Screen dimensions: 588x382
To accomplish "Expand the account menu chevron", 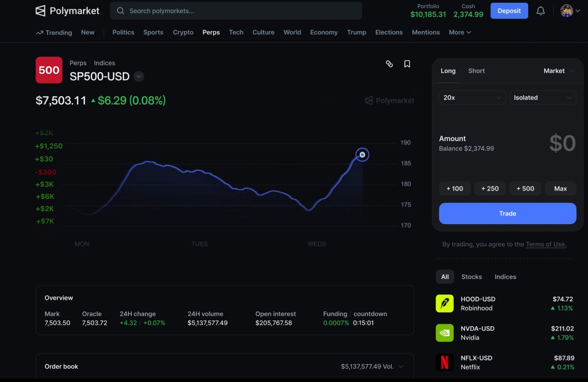I will tap(578, 11).
